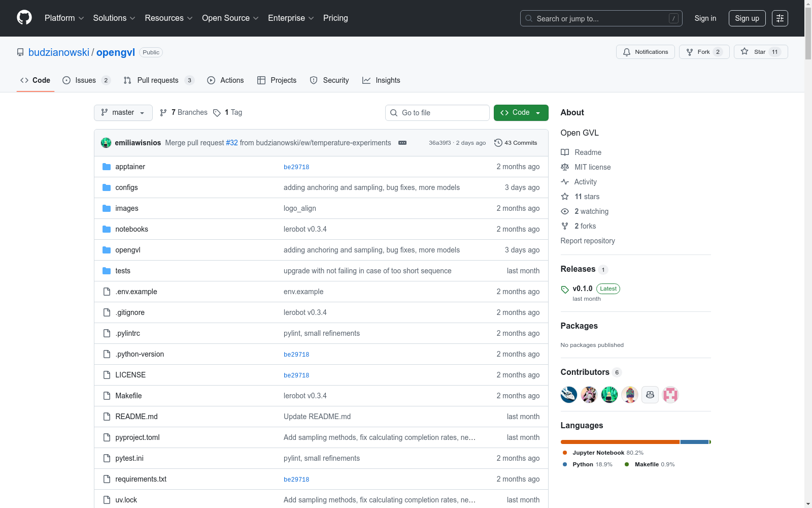Open the master branch selector
The image size is (812, 508).
click(x=123, y=113)
